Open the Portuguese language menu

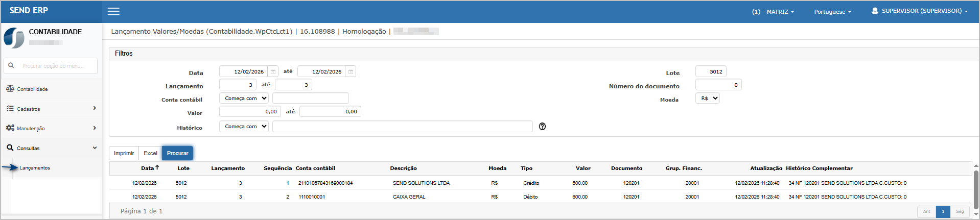[x=832, y=12]
